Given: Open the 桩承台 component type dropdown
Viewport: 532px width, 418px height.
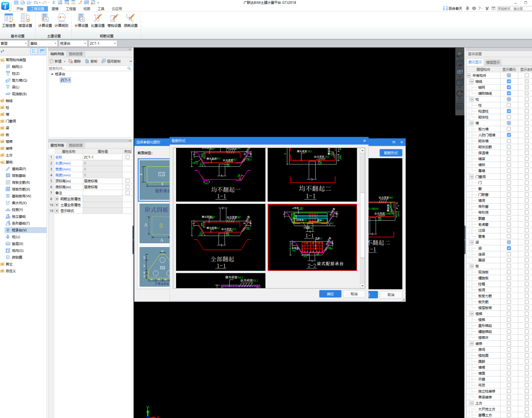Looking at the screenshot, I should 73,44.
